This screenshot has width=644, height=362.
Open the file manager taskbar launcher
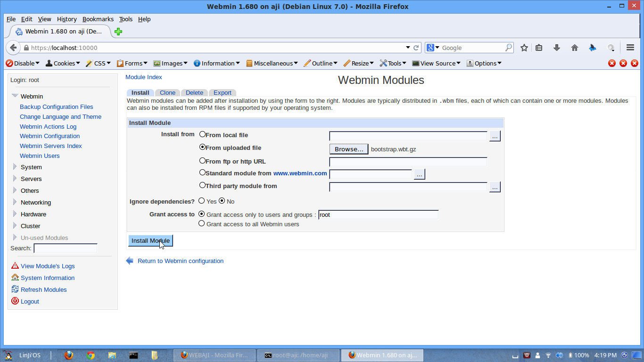click(x=112, y=355)
